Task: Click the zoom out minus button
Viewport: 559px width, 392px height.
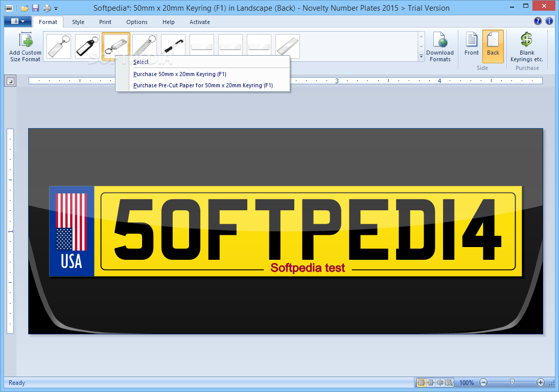Action: pyautogui.click(x=483, y=383)
